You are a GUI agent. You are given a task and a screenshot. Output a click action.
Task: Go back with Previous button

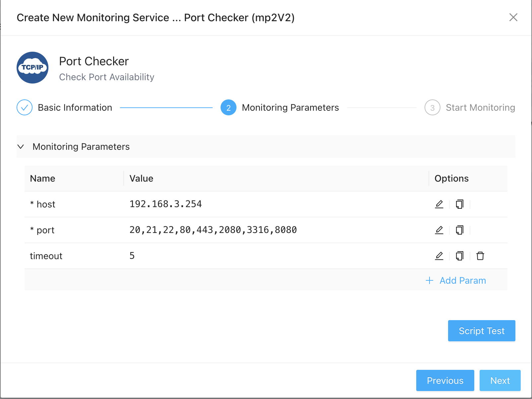pos(445,380)
